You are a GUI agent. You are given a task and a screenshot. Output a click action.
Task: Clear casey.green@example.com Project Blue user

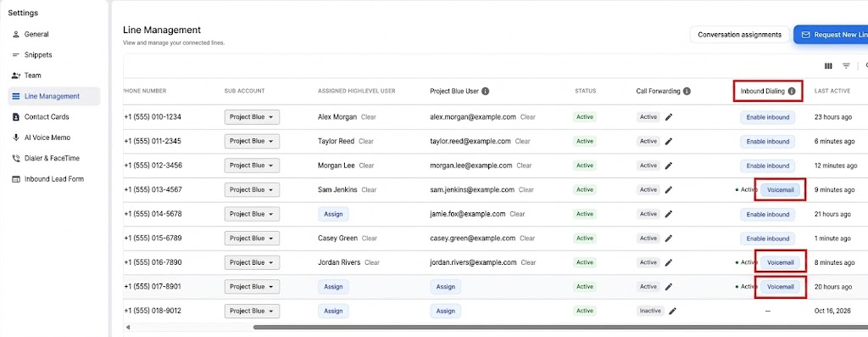(x=527, y=239)
